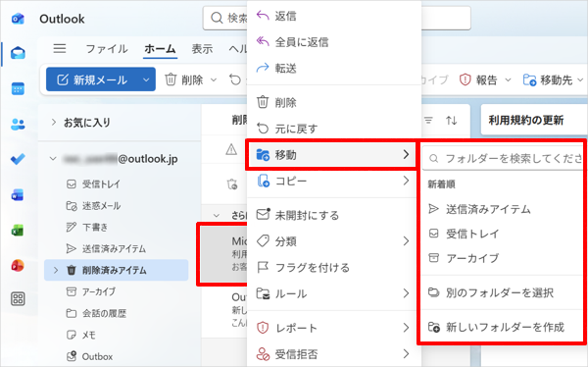Expand the 移動 submenu entry

tap(331, 154)
